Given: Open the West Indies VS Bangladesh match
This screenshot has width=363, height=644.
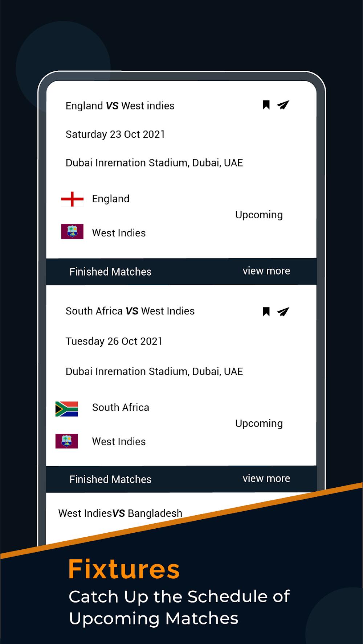Looking at the screenshot, I should [120, 513].
